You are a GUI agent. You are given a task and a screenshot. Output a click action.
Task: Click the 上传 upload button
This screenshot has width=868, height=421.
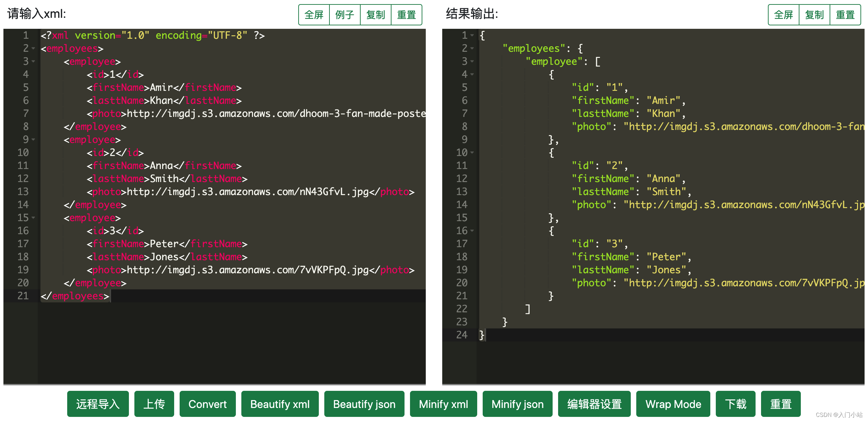coord(154,404)
